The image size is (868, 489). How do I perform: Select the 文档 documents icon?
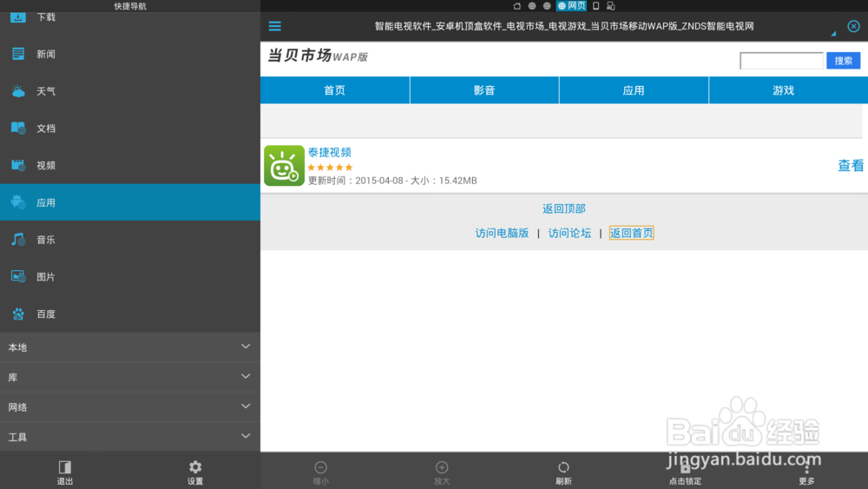click(18, 128)
